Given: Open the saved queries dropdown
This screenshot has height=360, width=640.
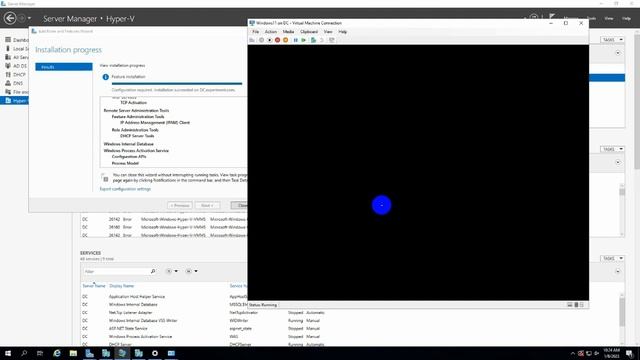Looking at the screenshot, I should click(x=191, y=271).
